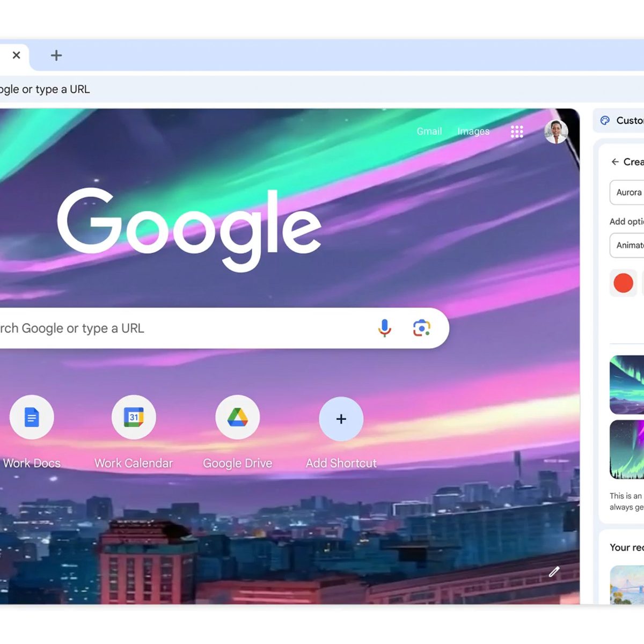Click the 'Google Drive' label text
Screen dimensions: 644x644
(238, 463)
